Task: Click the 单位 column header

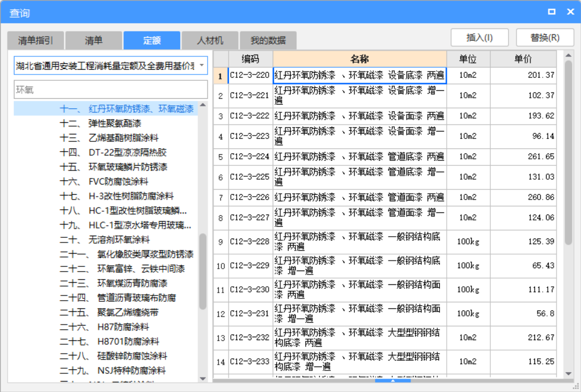Action: coord(468,59)
